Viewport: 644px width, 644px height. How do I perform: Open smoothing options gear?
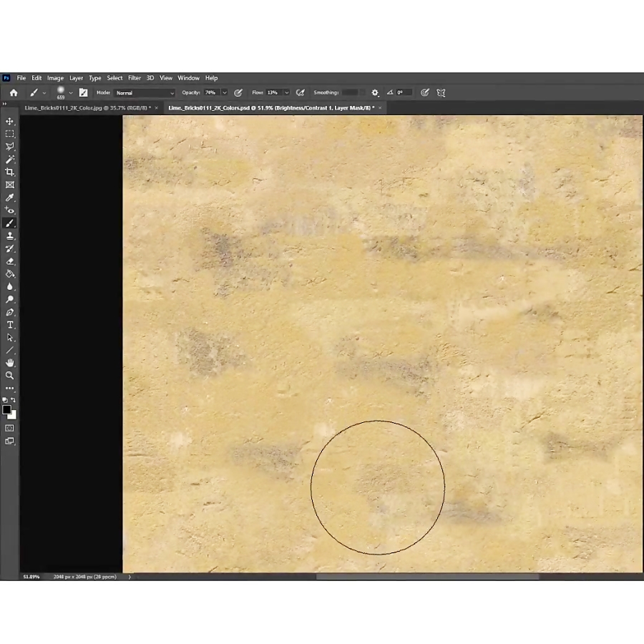[375, 92]
